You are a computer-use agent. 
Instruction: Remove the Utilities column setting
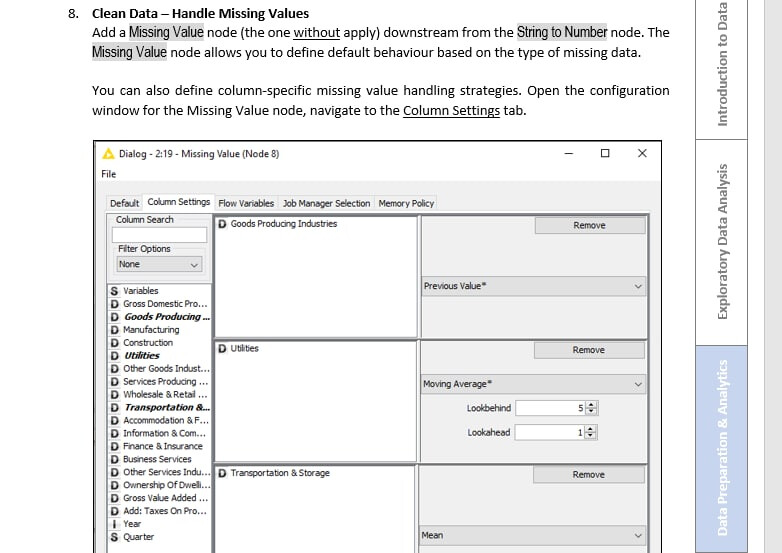(588, 350)
